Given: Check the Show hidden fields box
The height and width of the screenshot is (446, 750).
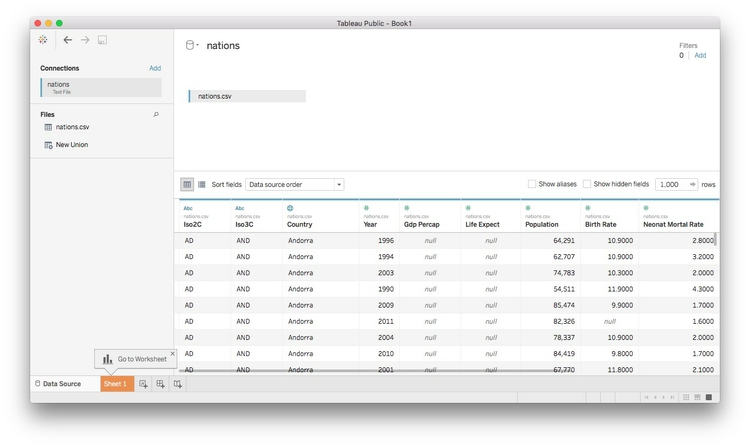Looking at the screenshot, I should (x=587, y=185).
